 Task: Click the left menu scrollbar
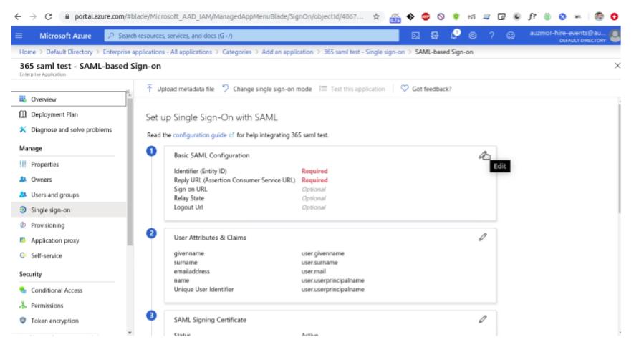(x=130, y=172)
